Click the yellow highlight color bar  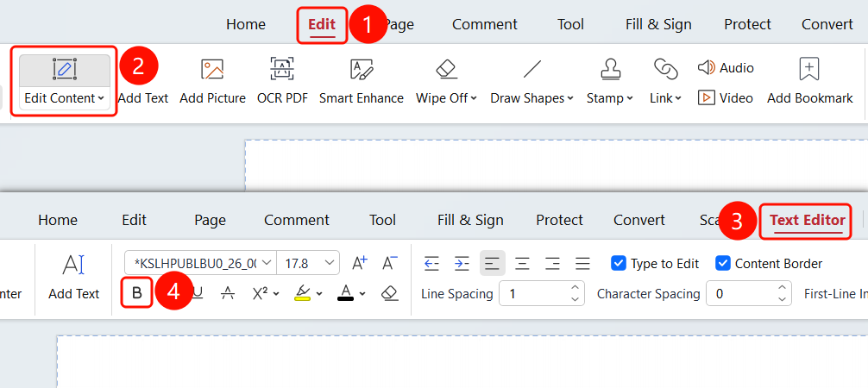(x=302, y=299)
